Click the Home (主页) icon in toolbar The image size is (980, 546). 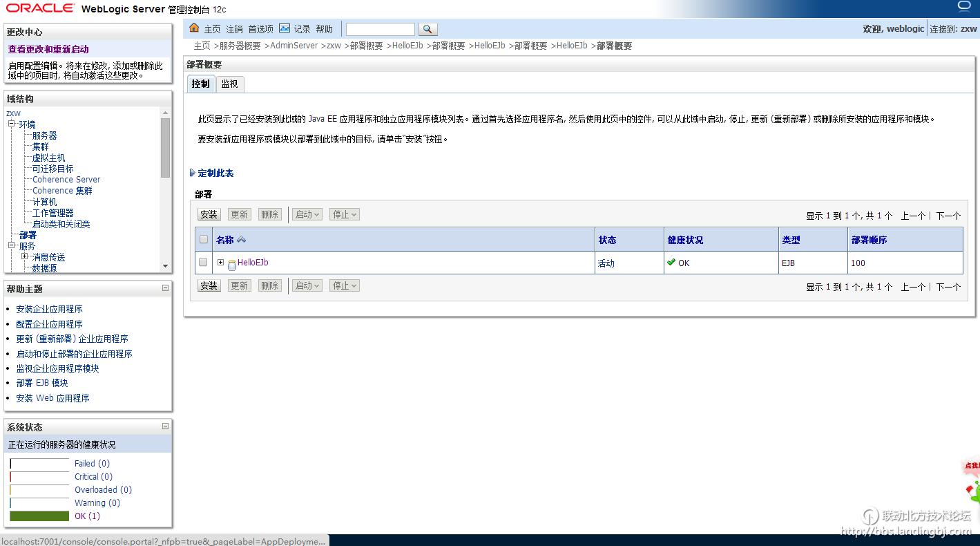pos(195,28)
